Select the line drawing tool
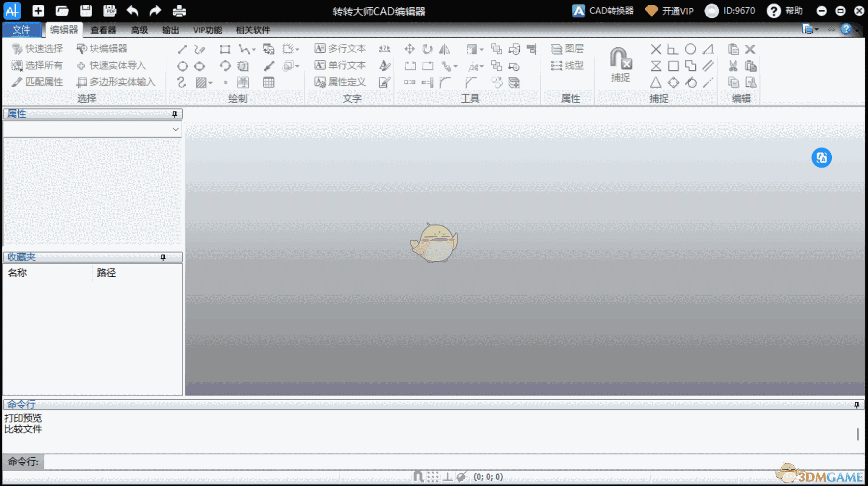 [182, 49]
